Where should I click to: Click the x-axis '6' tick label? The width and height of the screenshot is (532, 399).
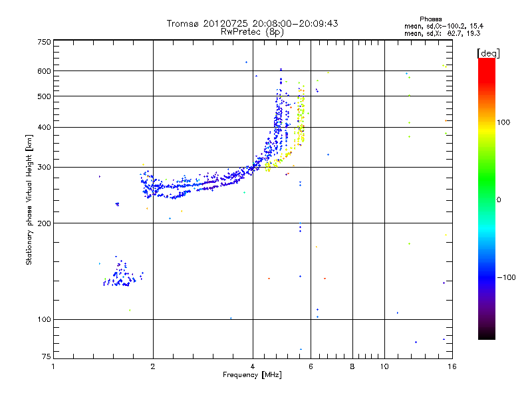coord(311,366)
